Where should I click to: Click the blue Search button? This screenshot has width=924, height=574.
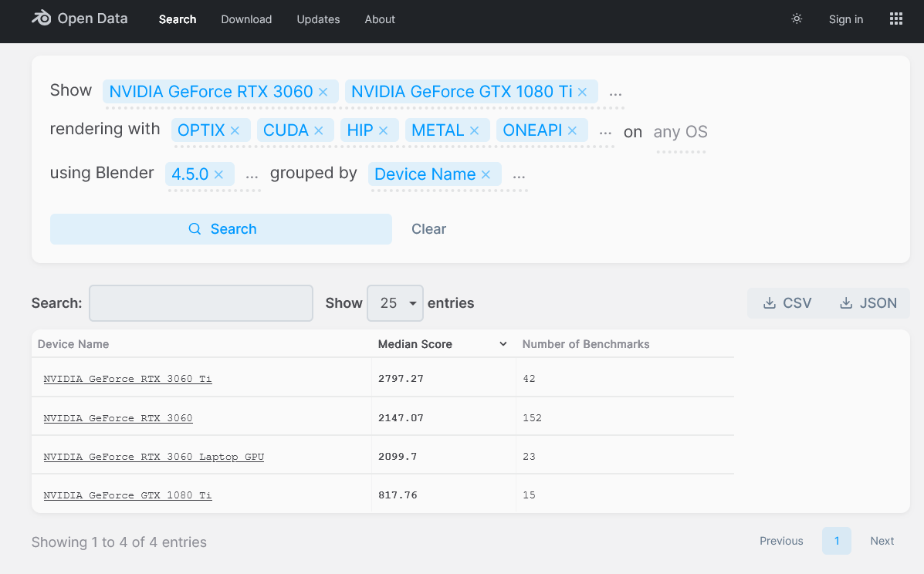[221, 229]
